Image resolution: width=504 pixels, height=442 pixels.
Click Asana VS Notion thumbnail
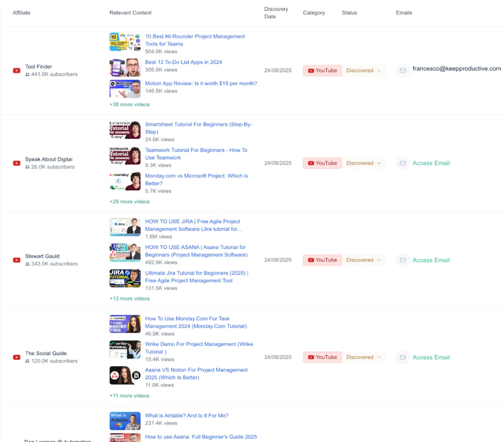[x=125, y=375]
